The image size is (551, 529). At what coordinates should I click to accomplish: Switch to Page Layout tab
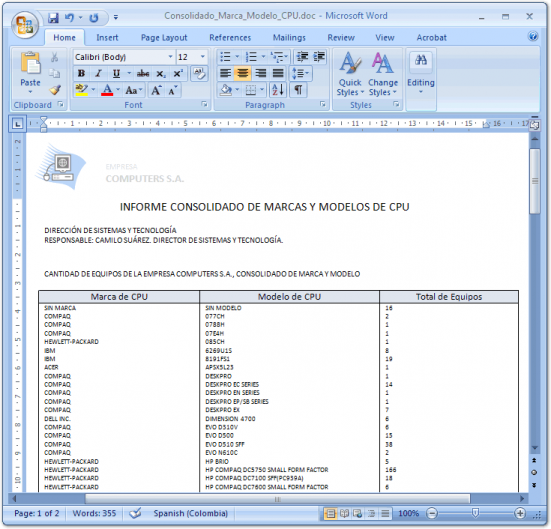[164, 38]
